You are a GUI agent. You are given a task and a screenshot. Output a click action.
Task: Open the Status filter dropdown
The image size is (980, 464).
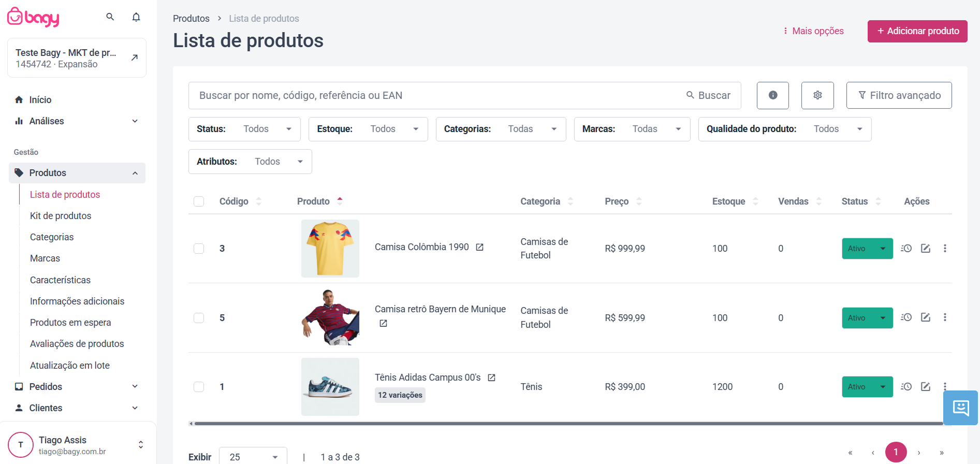tap(244, 129)
